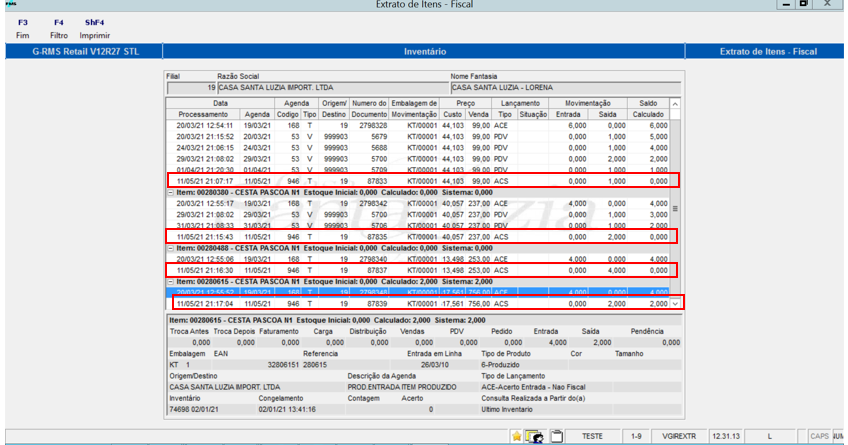The image size is (848, 445).
Task: Click the vertical scrollbar thumb grip
Action: (x=675, y=209)
